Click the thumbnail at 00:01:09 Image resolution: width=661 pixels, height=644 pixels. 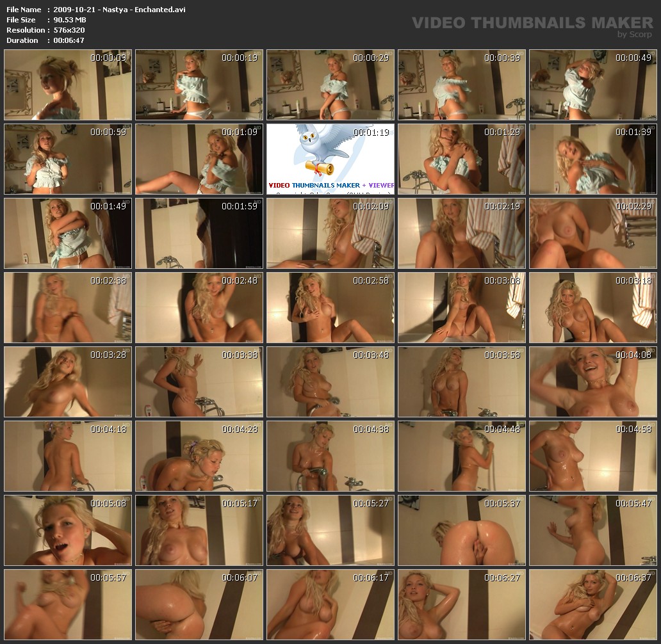(199, 159)
